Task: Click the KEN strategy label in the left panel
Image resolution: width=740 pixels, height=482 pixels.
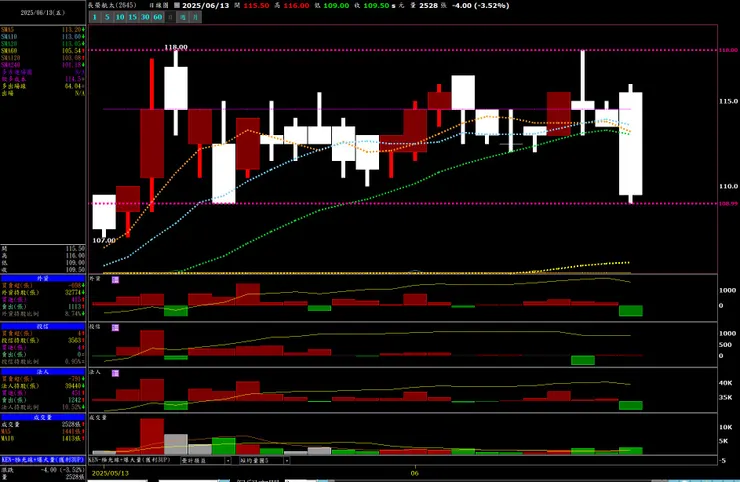Action: [x=43, y=460]
